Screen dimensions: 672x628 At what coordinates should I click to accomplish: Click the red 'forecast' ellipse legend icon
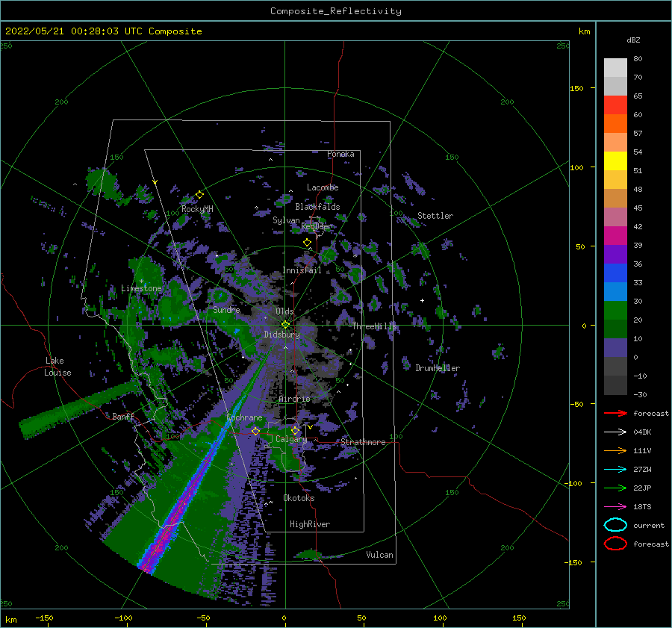tap(615, 544)
